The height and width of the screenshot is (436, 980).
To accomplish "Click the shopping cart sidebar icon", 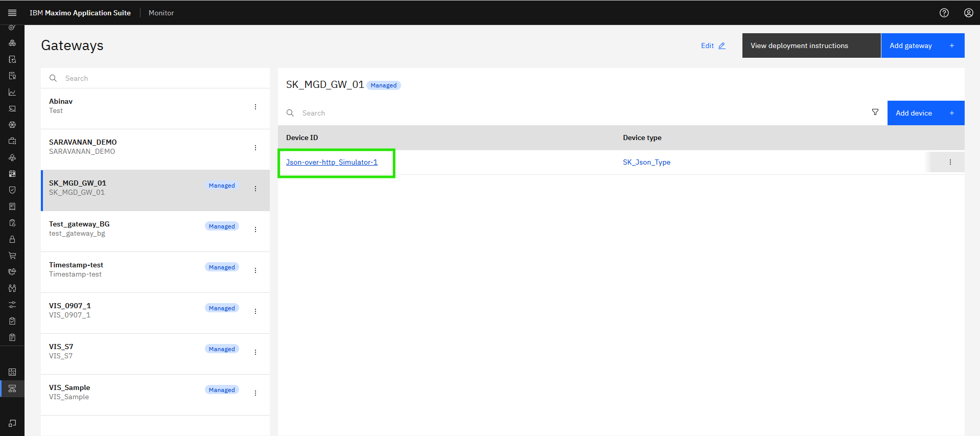I will tap(12, 256).
